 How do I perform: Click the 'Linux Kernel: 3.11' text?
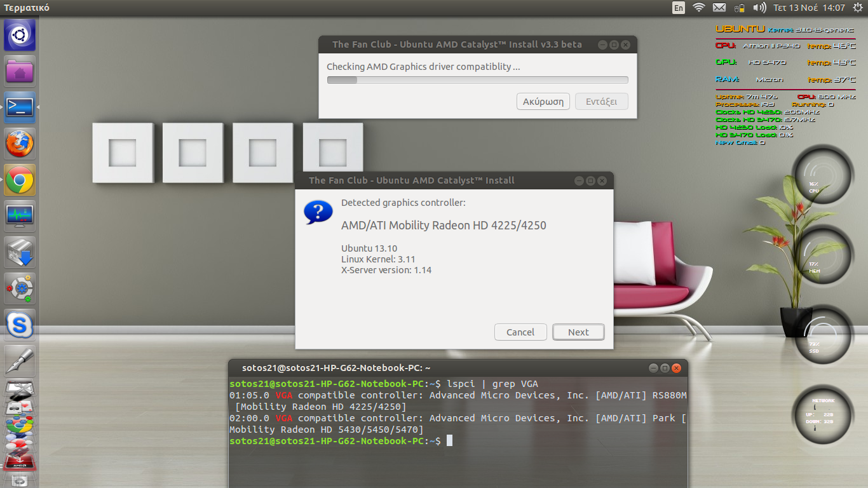click(378, 259)
